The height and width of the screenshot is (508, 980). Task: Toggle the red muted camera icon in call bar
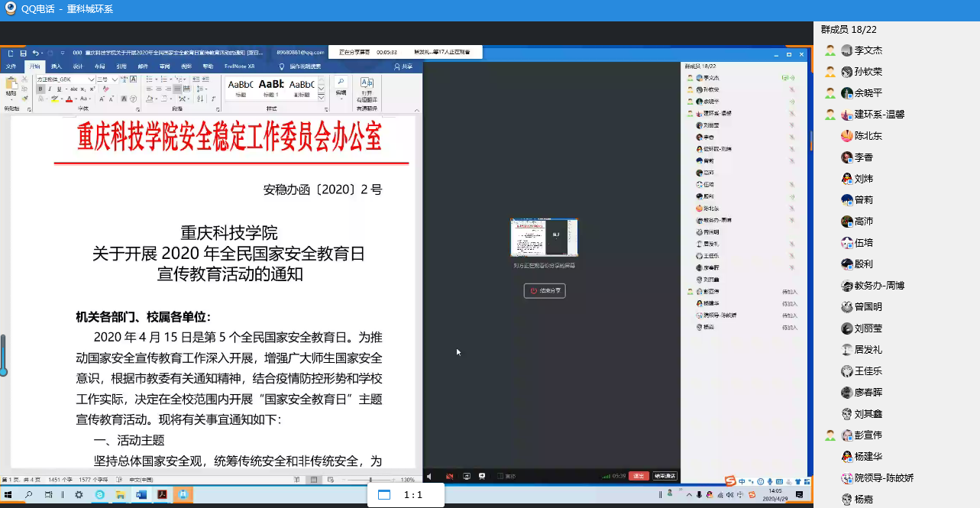450,476
